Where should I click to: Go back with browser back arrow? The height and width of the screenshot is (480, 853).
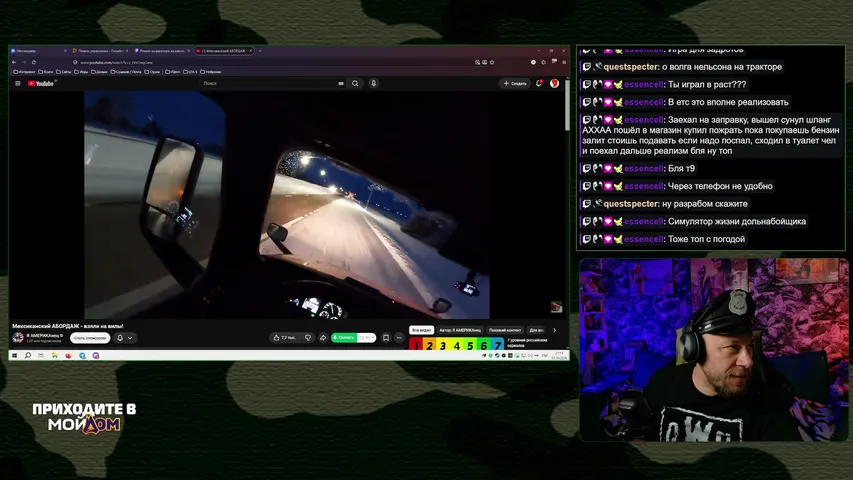pos(14,63)
